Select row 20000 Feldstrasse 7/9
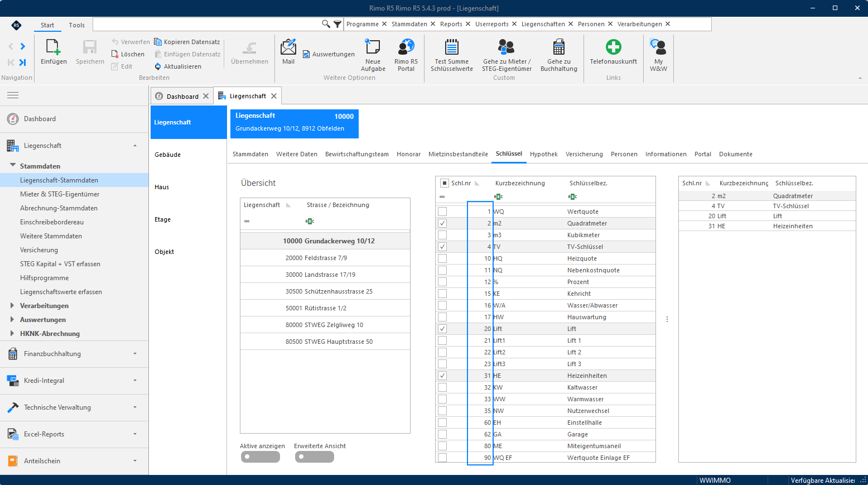The height and width of the screenshot is (485, 868). 325,258
